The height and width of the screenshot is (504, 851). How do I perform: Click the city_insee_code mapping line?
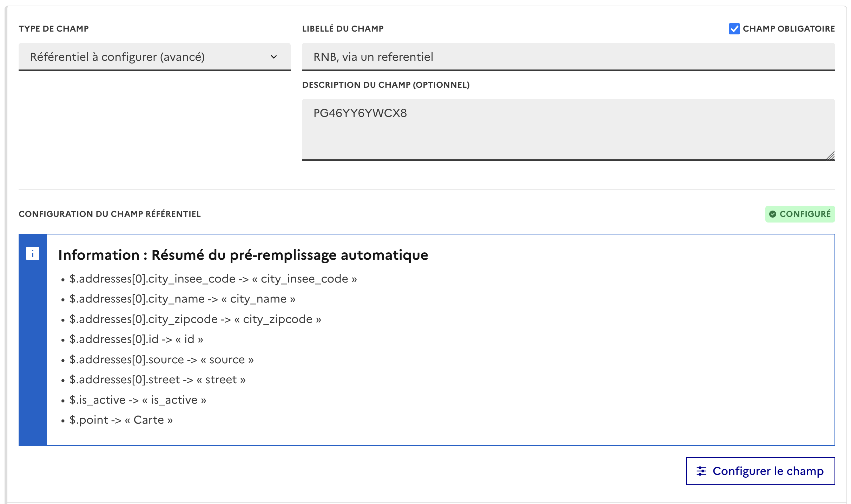pos(213,279)
